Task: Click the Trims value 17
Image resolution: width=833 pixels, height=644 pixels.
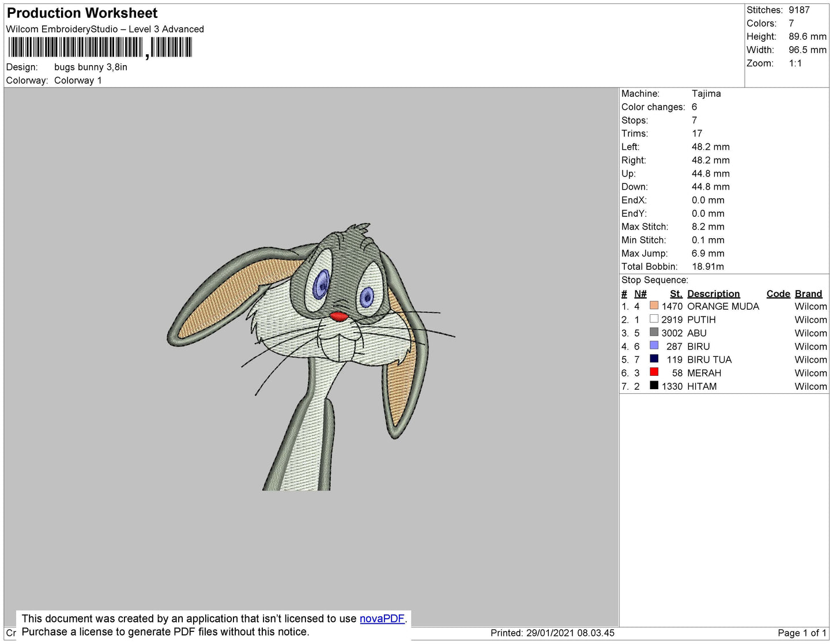Action: click(x=697, y=133)
